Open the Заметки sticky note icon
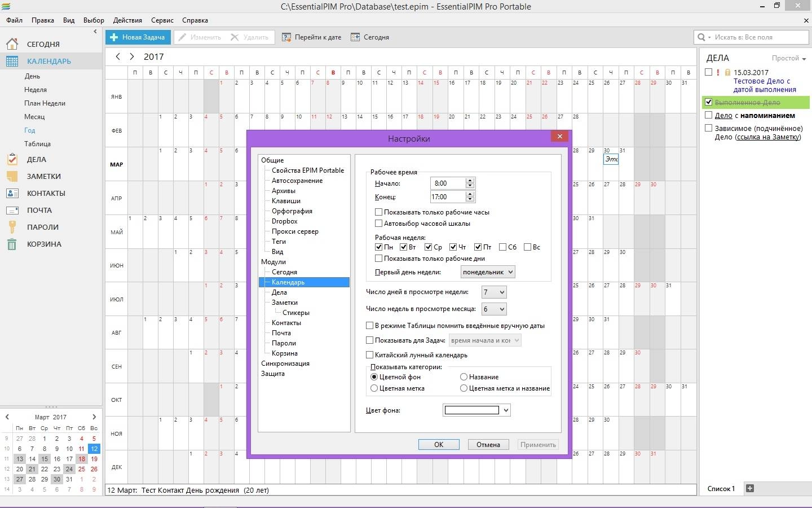 [x=12, y=176]
